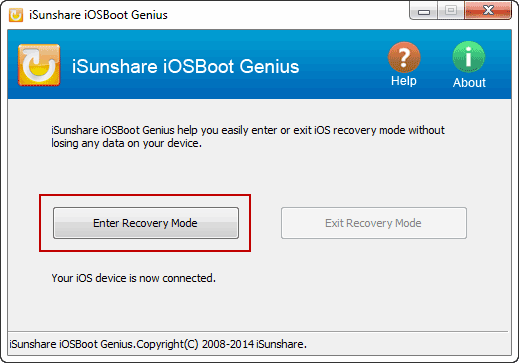Click the large orange iOSBoot Genius logo
The image size is (519, 363).
point(39,65)
